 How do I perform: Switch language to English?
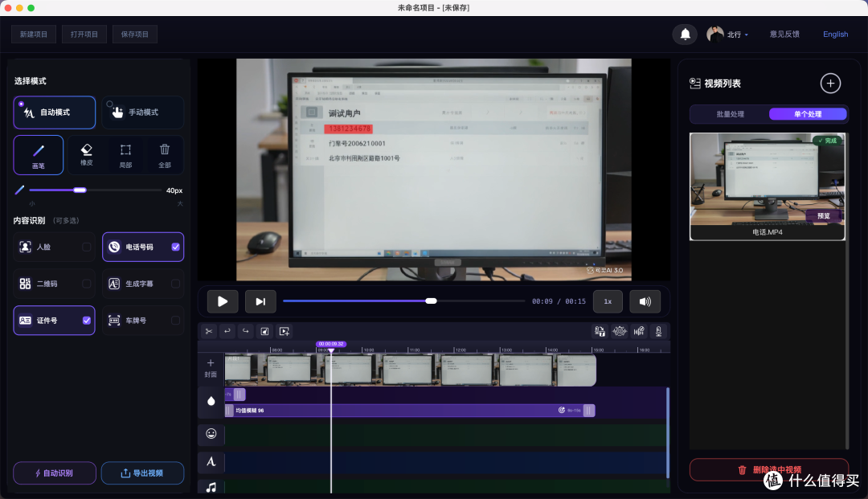tap(835, 35)
